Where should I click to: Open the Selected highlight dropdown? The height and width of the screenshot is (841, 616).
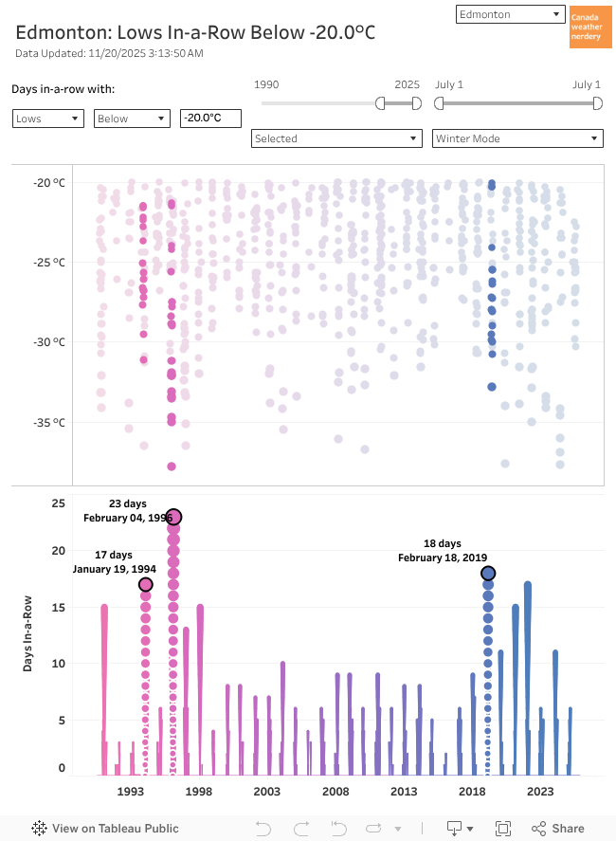tap(336, 138)
